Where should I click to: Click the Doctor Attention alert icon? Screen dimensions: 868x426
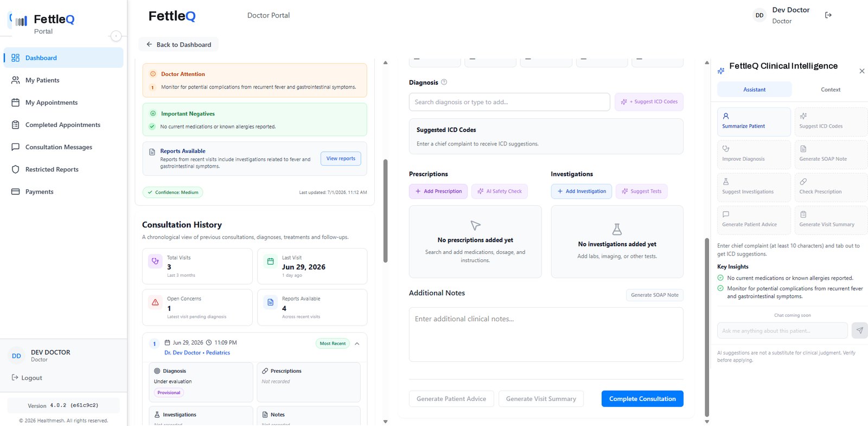point(153,74)
